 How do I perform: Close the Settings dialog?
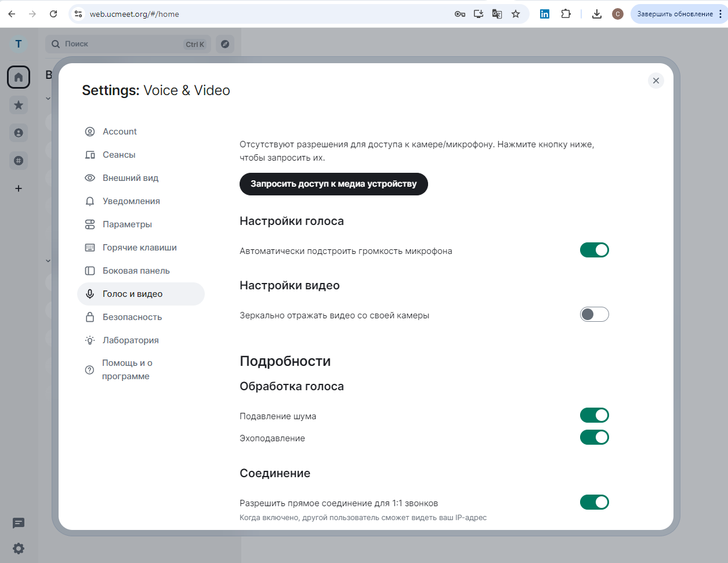point(656,81)
